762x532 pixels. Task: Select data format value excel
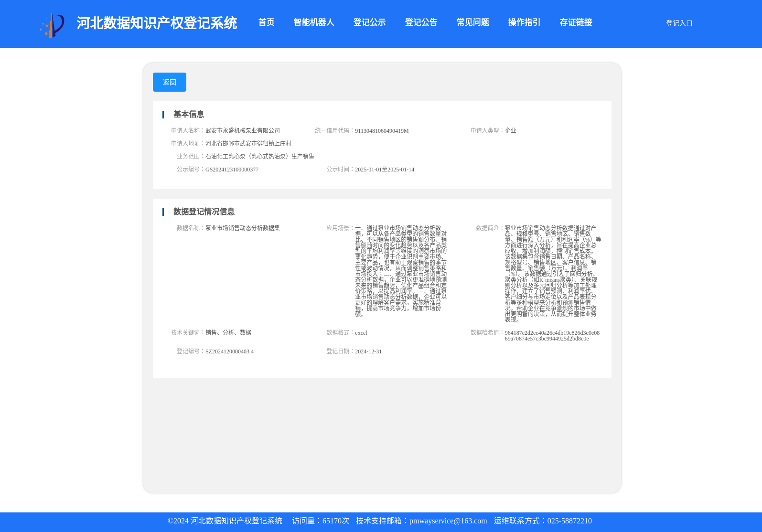pyautogui.click(x=361, y=333)
